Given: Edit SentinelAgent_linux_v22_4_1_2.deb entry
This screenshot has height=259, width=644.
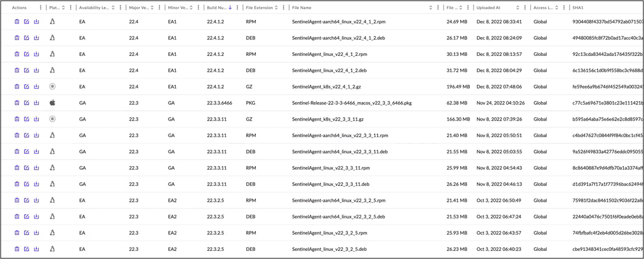Looking at the screenshot, I should click(x=26, y=70).
